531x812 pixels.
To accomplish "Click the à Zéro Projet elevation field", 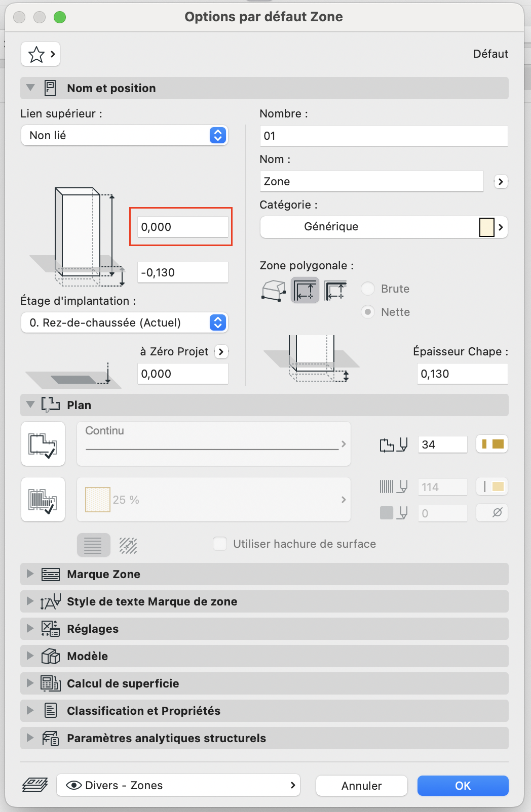I will (x=183, y=374).
